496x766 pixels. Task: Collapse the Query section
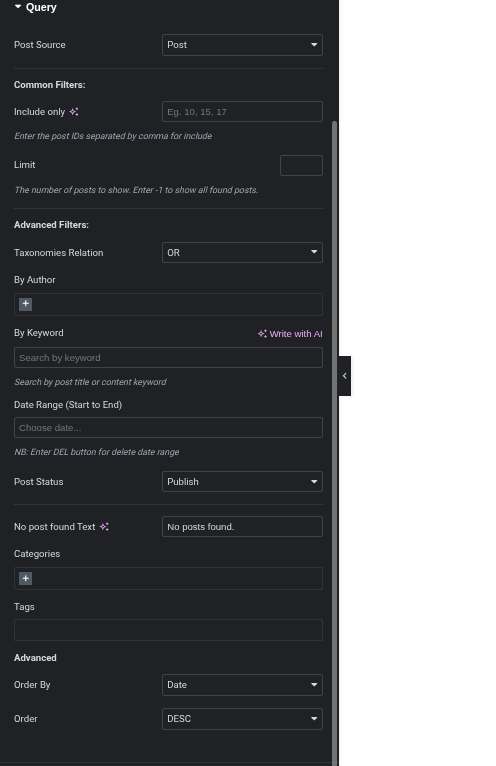pyautogui.click(x=36, y=7)
